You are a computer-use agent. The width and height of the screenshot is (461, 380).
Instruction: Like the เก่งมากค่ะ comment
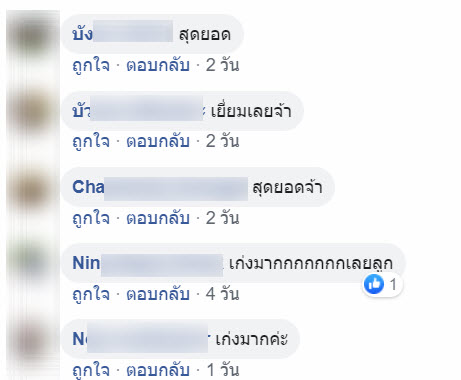(x=91, y=370)
